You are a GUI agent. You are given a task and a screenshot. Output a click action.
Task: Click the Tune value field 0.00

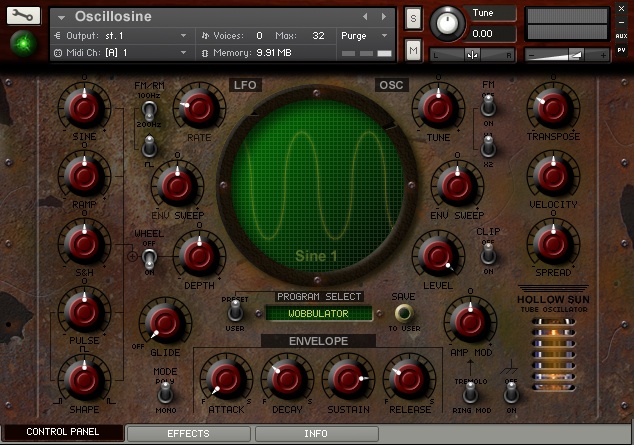click(492, 34)
